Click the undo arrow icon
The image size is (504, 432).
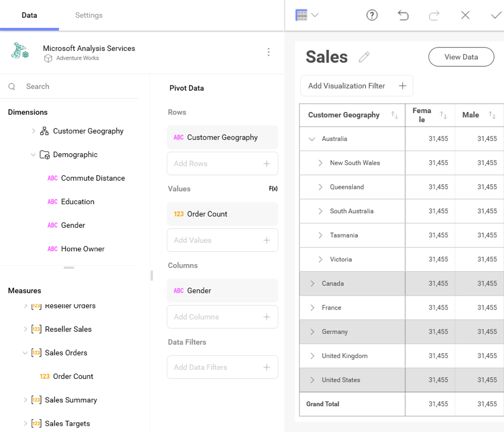(403, 15)
